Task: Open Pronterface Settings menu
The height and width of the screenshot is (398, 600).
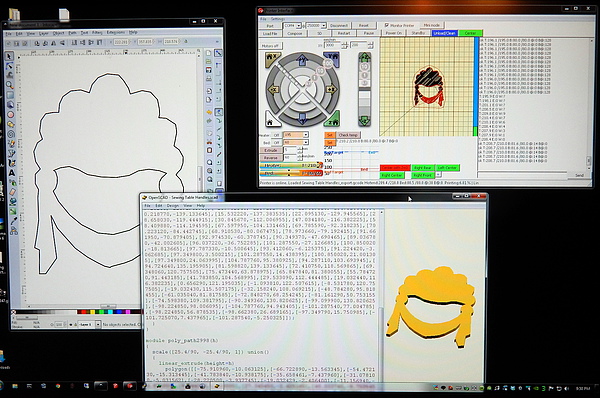Action: [277, 18]
